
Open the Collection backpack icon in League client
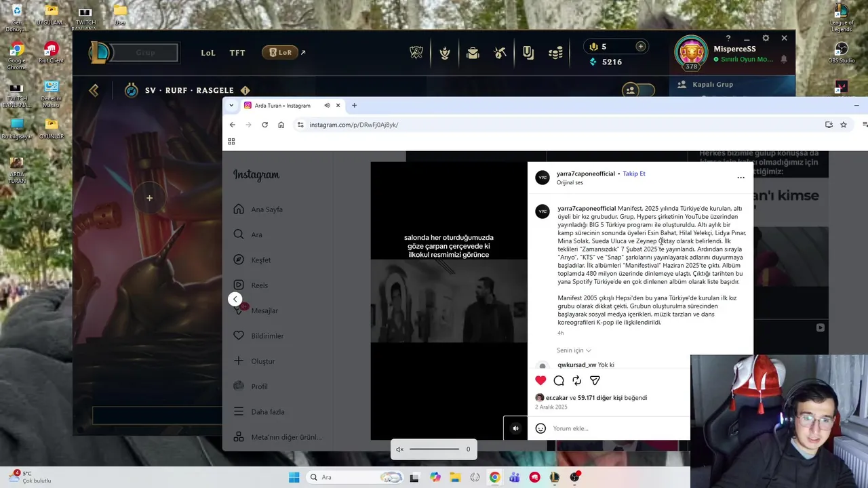point(473,52)
